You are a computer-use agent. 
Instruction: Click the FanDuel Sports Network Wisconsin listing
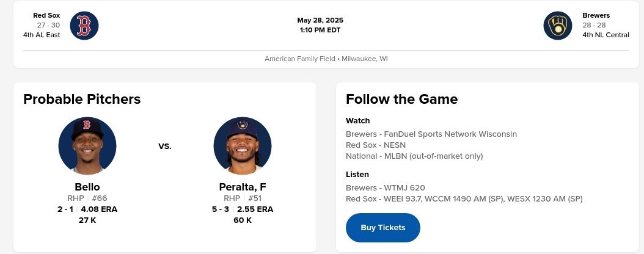click(x=431, y=134)
